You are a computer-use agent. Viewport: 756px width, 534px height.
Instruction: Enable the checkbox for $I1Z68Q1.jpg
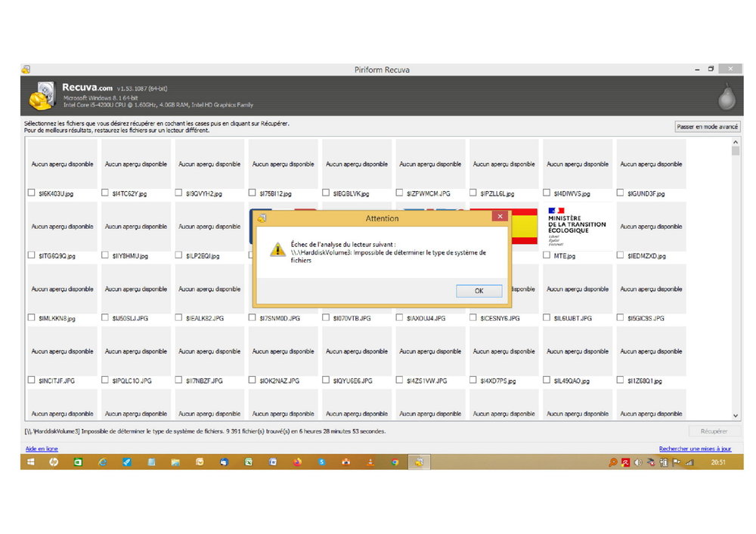click(x=620, y=381)
